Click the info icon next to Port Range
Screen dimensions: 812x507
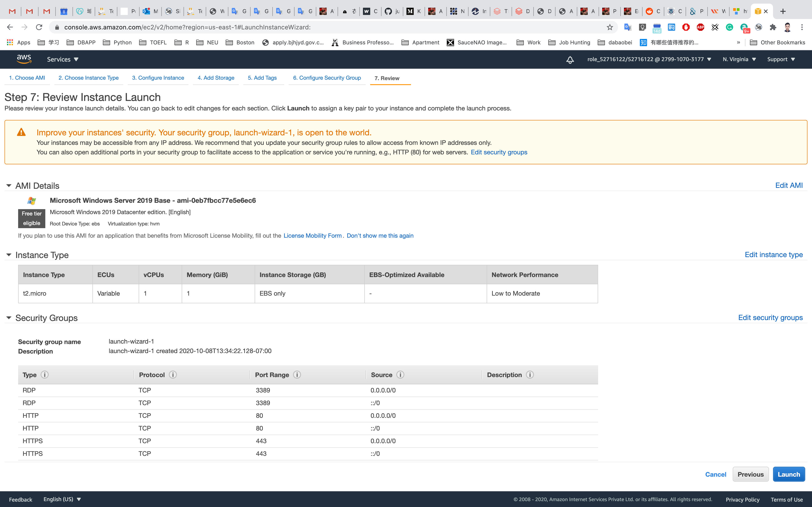[x=297, y=375]
